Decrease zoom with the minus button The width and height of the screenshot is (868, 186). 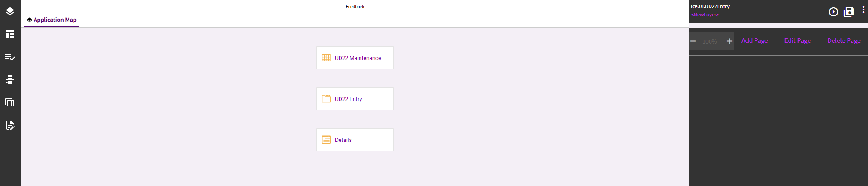point(693,41)
